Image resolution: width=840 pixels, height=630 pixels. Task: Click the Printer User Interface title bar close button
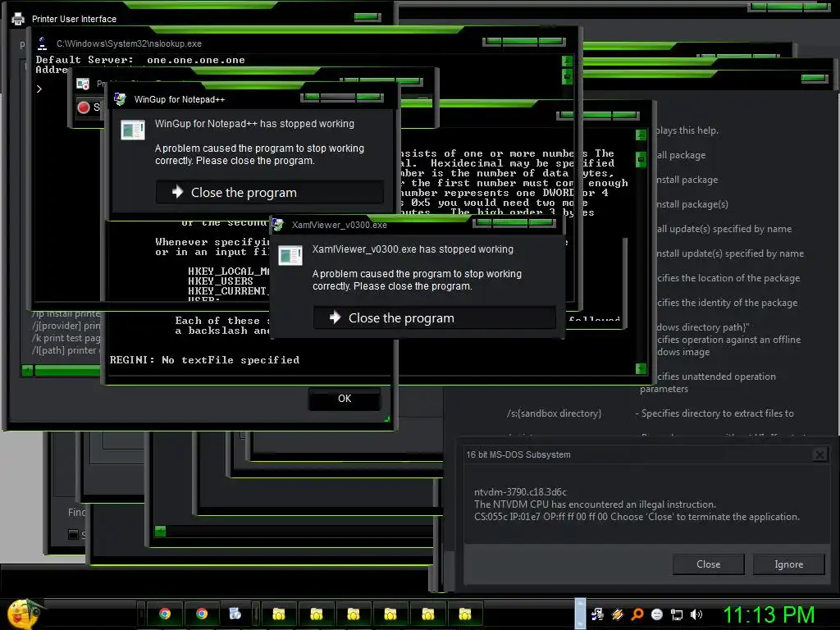(367, 17)
